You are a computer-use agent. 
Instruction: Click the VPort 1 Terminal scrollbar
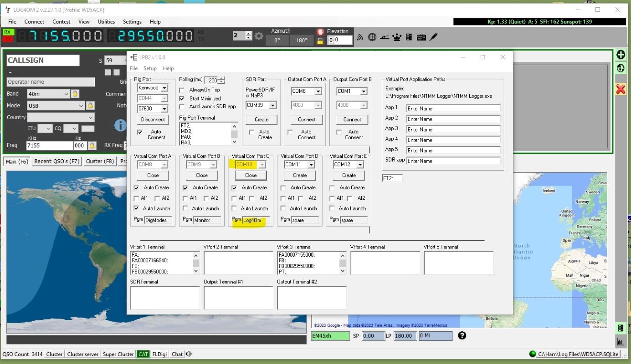196,263
